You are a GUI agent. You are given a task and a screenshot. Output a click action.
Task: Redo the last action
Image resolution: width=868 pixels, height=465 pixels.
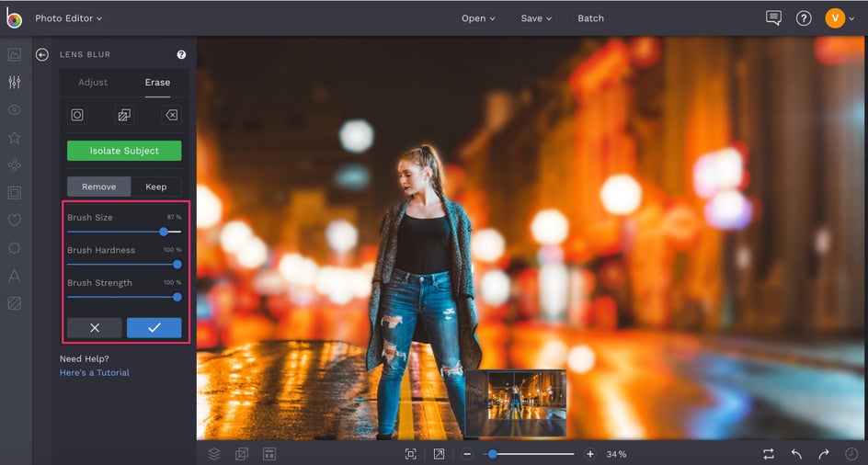click(x=824, y=454)
